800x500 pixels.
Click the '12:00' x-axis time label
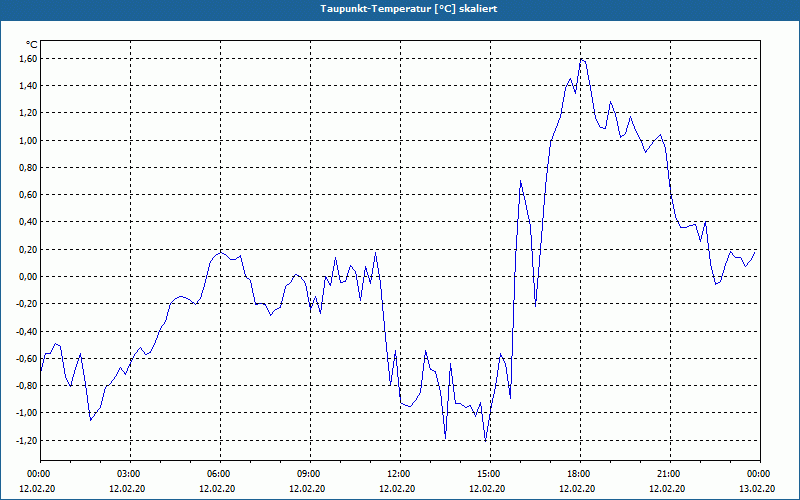[398, 474]
